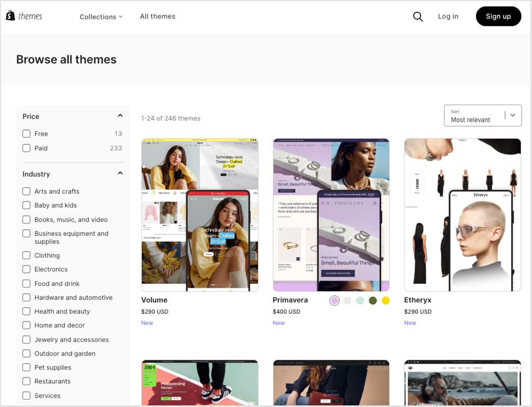Select the Clothing industry checkbox
Viewport: 532px width, 407px height.
click(x=26, y=255)
